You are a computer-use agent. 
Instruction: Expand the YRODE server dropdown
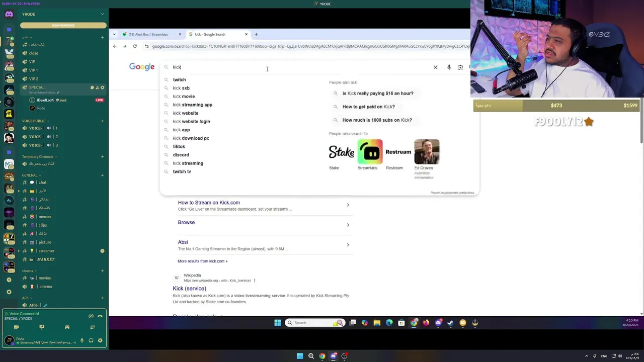click(102, 14)
